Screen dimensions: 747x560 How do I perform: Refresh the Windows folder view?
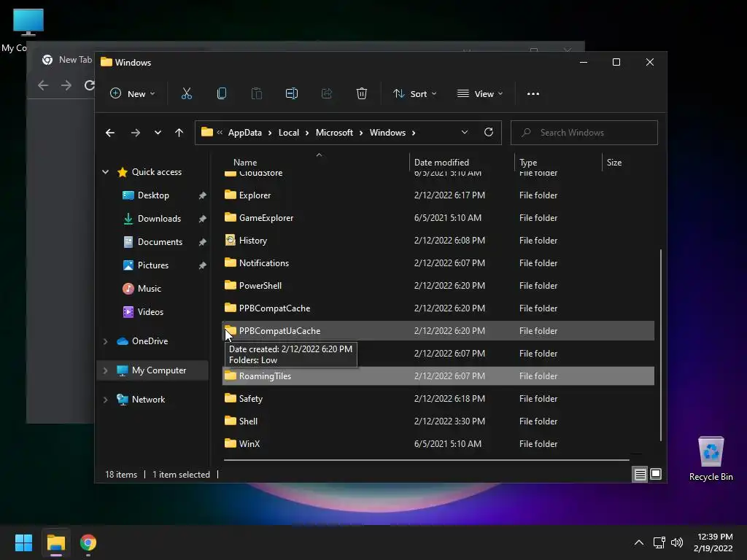(x=488, y=133)
